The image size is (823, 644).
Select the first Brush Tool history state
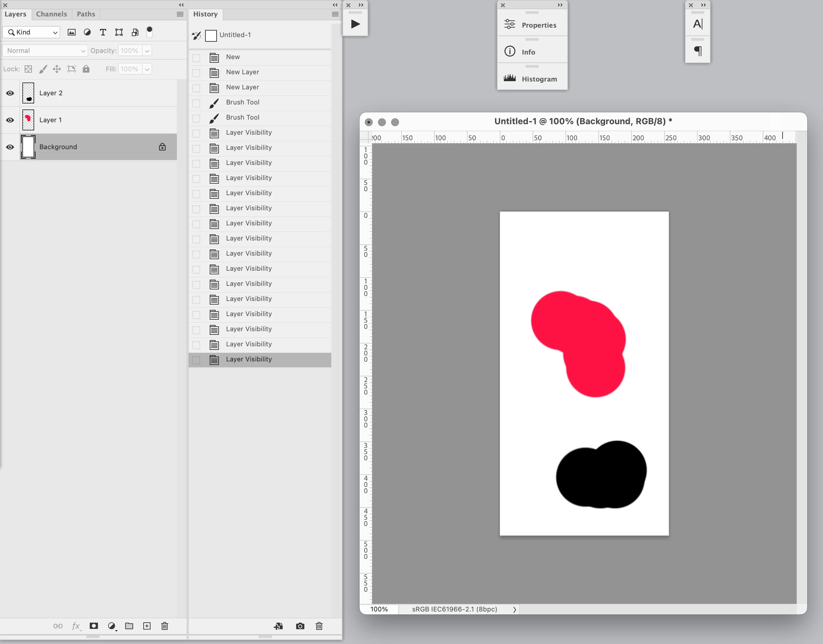click(243, 102)
